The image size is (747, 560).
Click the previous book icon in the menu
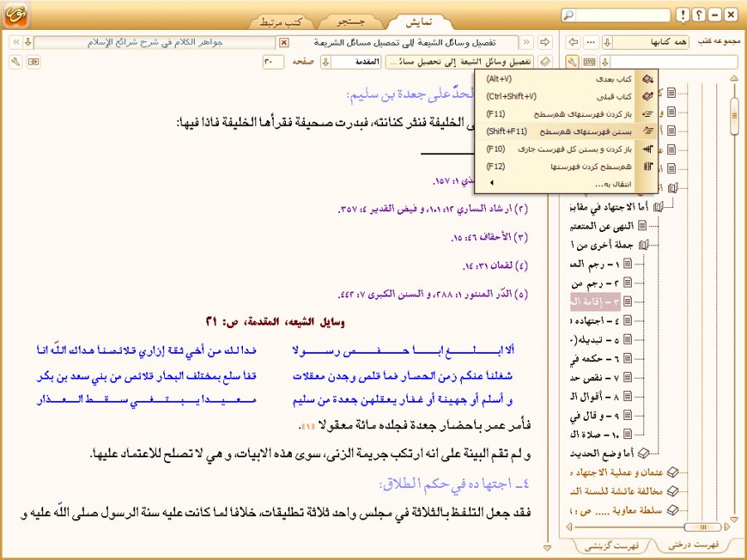click(648, 96)
